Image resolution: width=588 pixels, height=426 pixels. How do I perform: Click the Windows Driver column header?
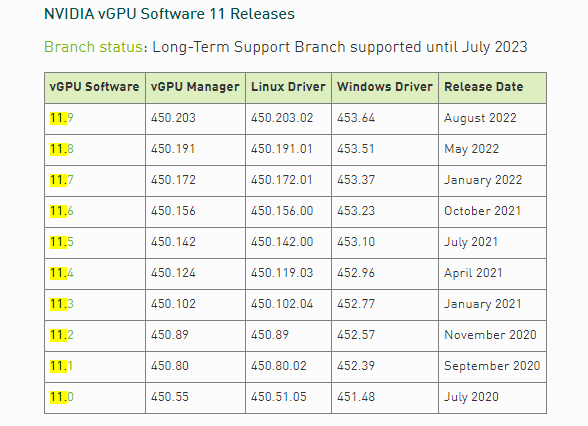pyautogui.click(x=385, y=87)
